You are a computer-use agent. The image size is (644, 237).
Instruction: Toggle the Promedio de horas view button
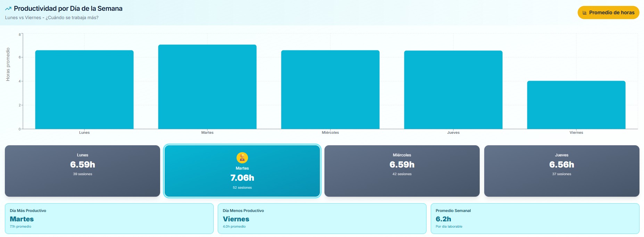point(608,13)
